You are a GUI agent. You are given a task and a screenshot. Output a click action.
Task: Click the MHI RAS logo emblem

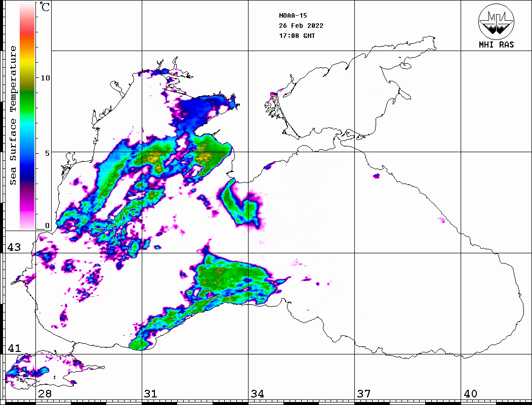pyautogui.click(x=496, y=21)
